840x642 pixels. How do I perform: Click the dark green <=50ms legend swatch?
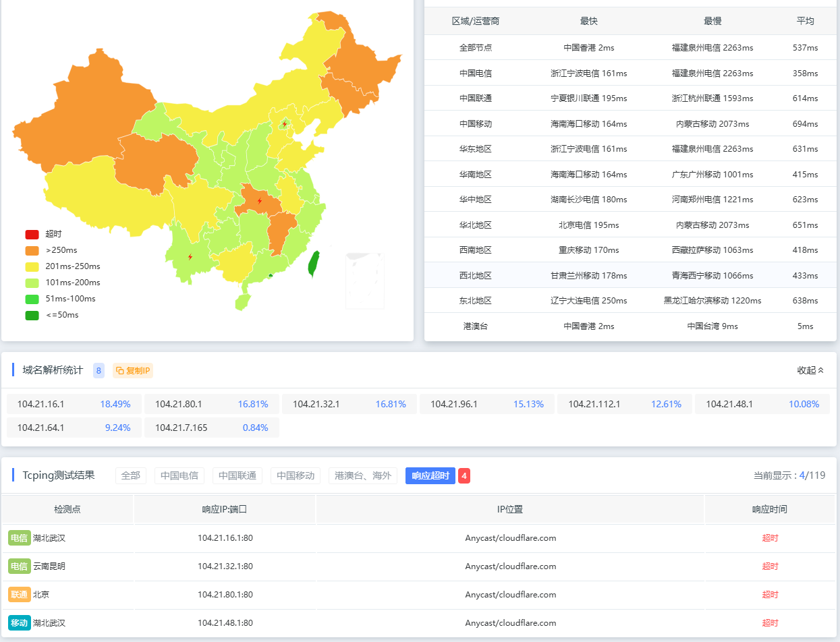pos(32,315)
